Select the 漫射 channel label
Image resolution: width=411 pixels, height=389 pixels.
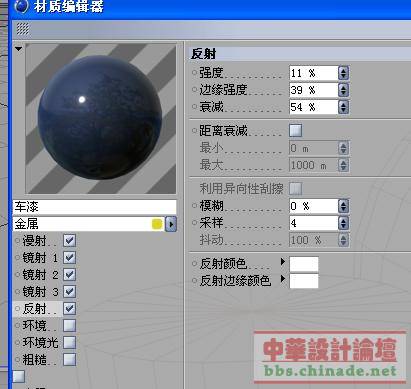pos(35,241)
